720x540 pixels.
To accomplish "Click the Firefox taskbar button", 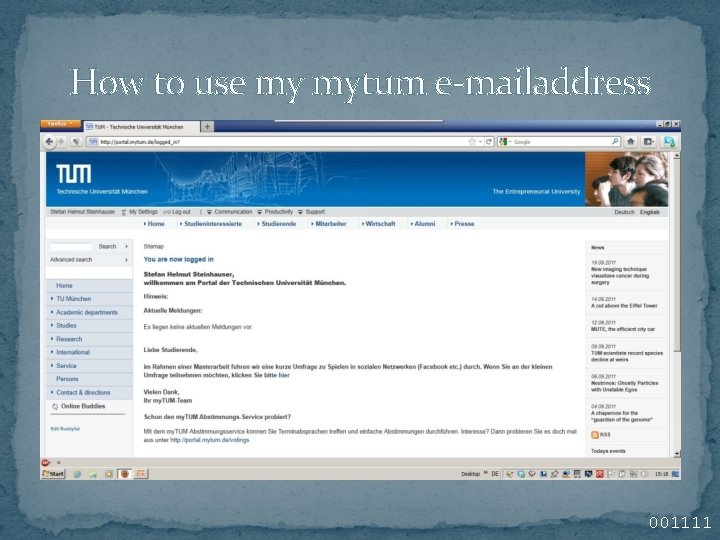I will 124,473.
